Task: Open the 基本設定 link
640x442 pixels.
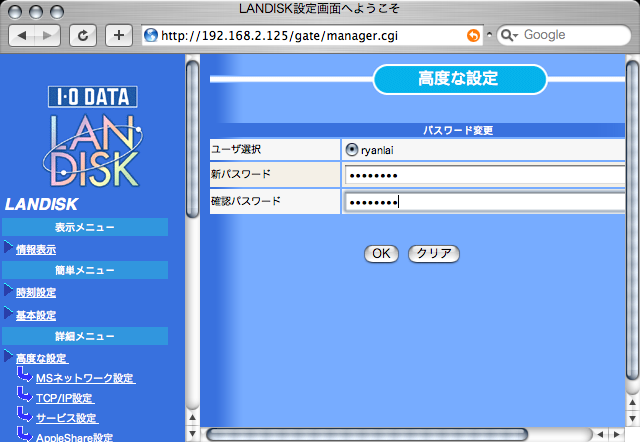Action: tap(36, 315)
